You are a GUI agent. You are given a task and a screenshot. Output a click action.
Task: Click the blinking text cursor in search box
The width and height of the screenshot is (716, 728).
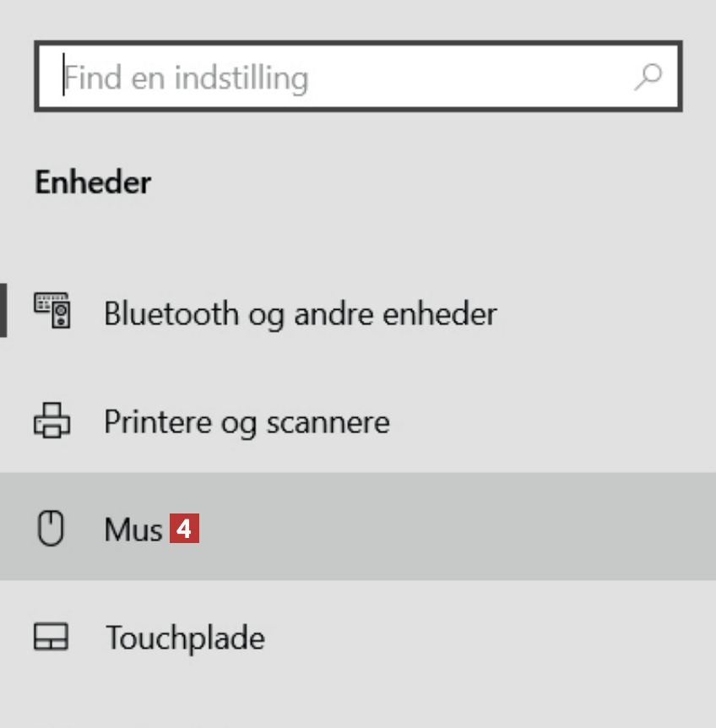63,78
